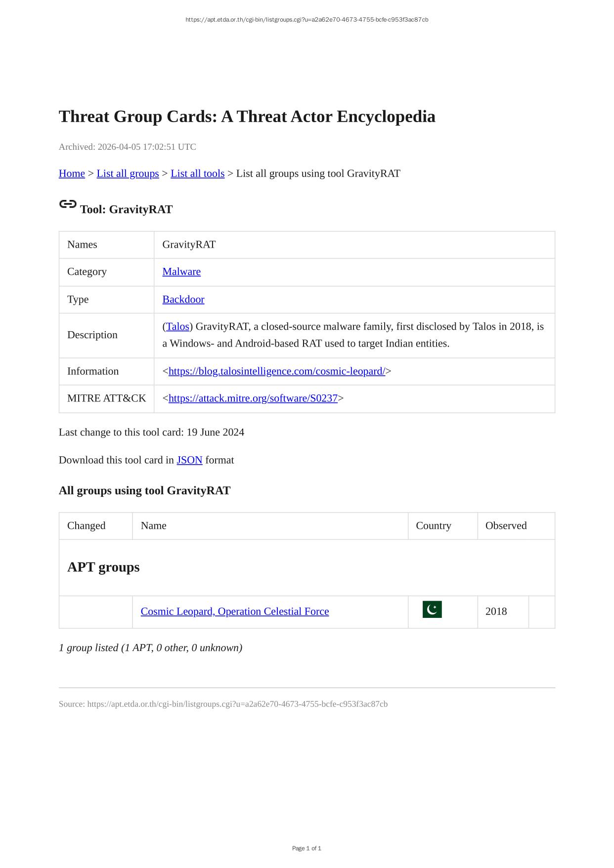Open the MITRE ATT&CK S0237 software link
The width and height of the screenshot is (614, 868).
253,398
